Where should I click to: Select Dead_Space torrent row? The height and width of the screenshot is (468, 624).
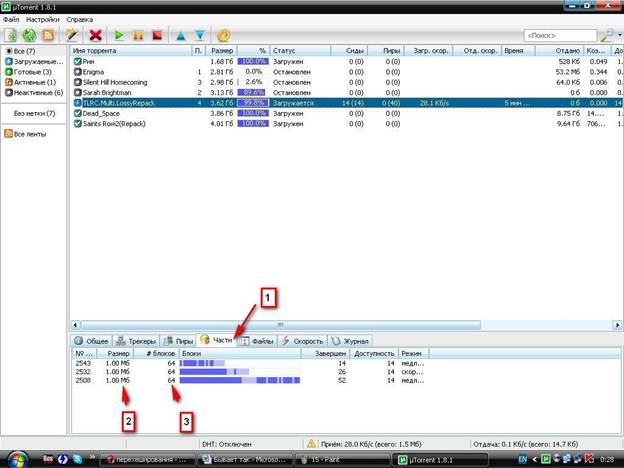click(346, 113)
